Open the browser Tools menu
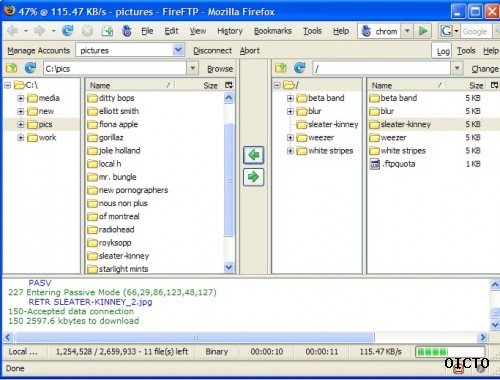 point(312,31)
